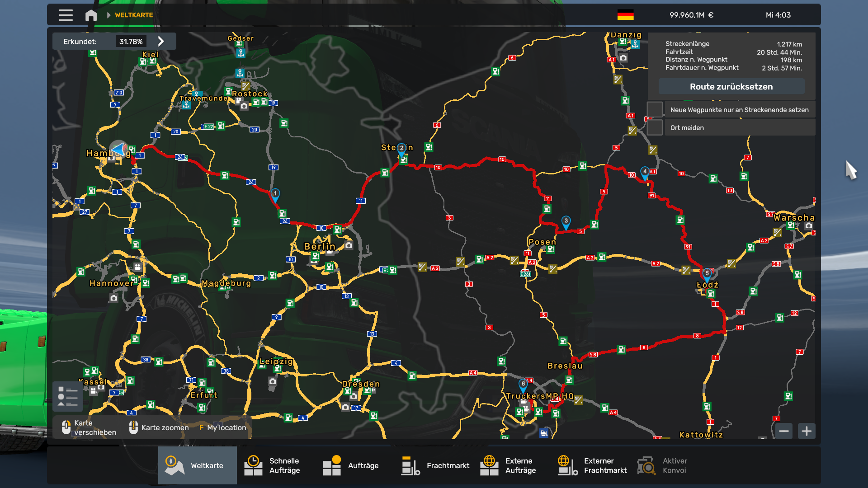Click waypoint marker 6 near TruckersMP HQ

point(523,385)
